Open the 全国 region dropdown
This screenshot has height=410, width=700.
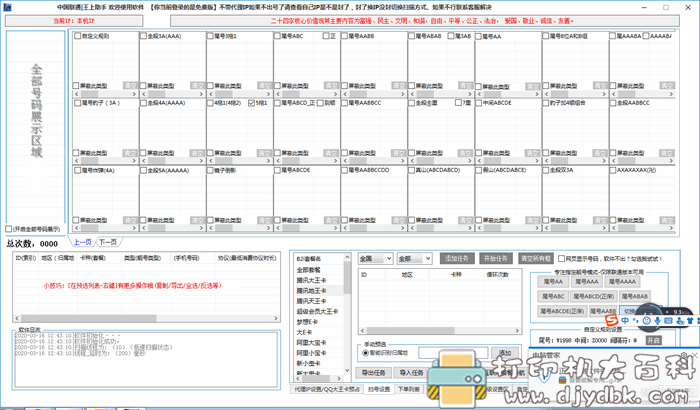(x=375, y=259)
